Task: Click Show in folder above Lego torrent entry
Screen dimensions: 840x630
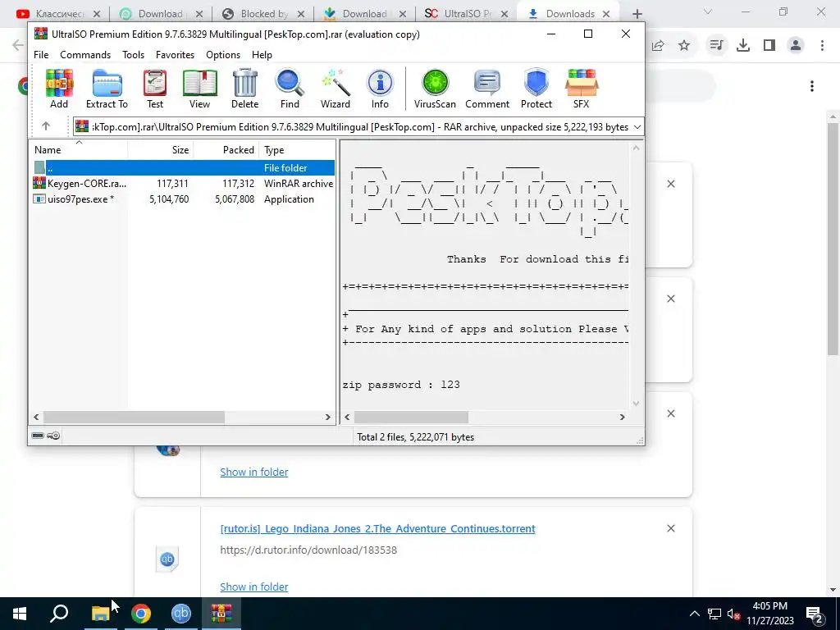Action: pyautogui.click(x=254, y=472)
